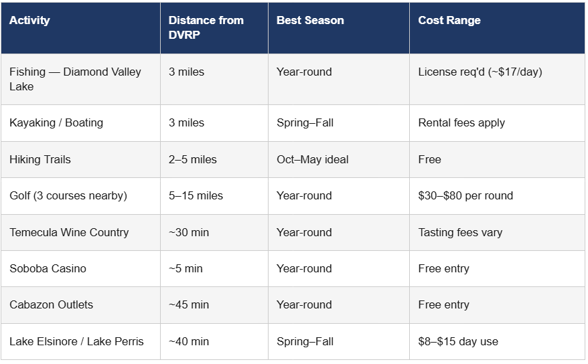The width and height of the screenshot is (588, 364).
Task: Click the 5–15 miles distance cell
Action: (x=196, y=196)
